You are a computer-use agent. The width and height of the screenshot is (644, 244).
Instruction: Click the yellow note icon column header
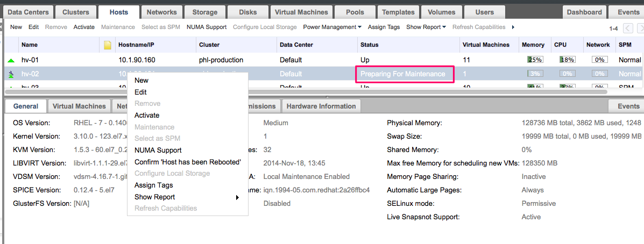[107, 45]
